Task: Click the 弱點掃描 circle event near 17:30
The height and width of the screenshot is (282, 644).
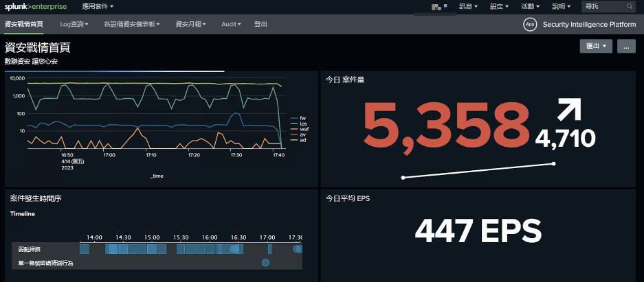Action: point(298,249)
